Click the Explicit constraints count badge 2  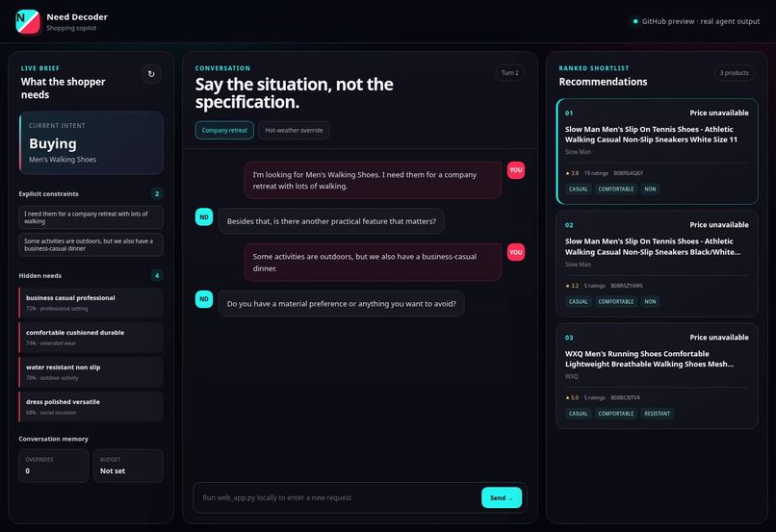(157, 193)
